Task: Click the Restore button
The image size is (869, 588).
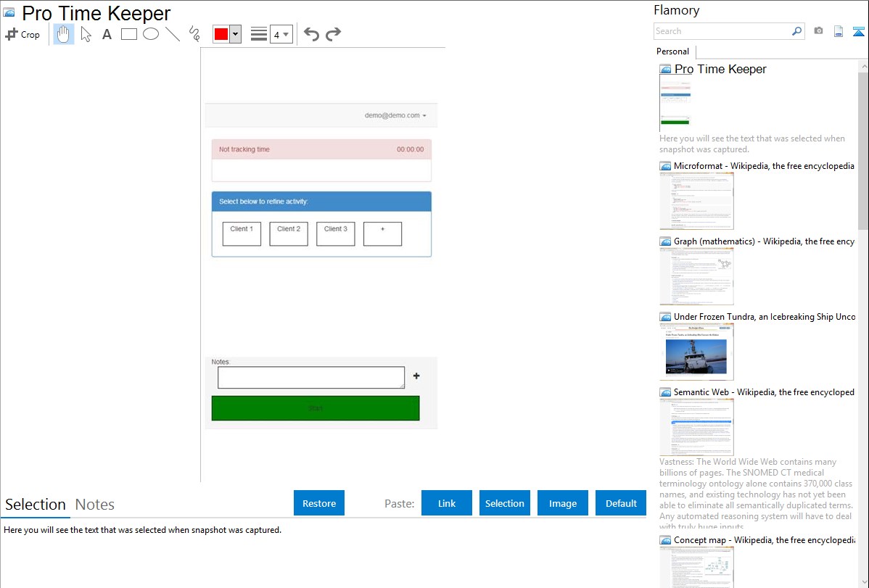Action: (319, 503)
